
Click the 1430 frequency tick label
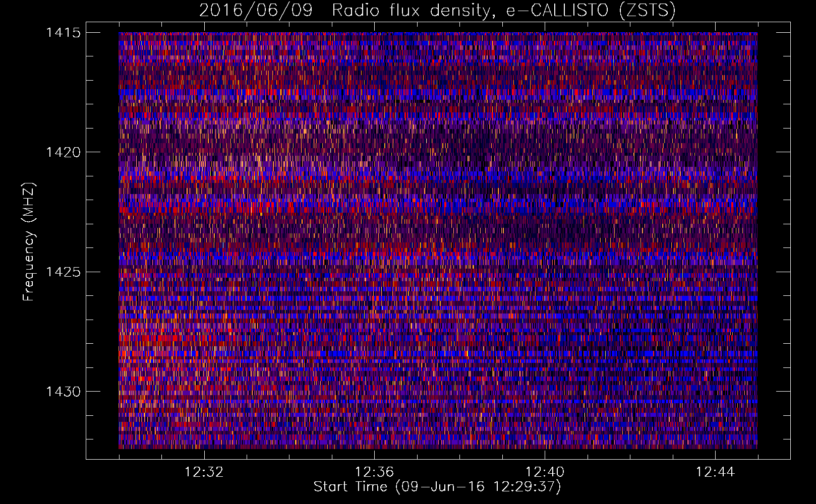(x=64, y=392)
